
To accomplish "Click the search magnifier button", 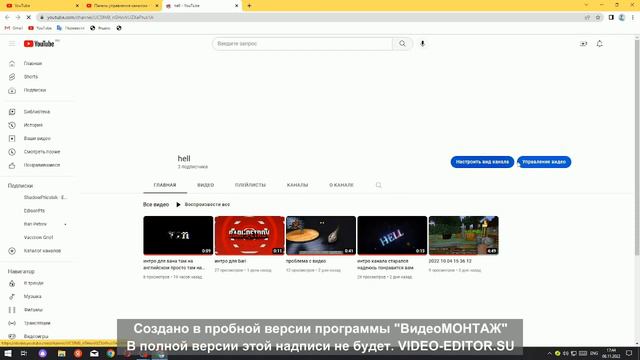I will (402, 44).
